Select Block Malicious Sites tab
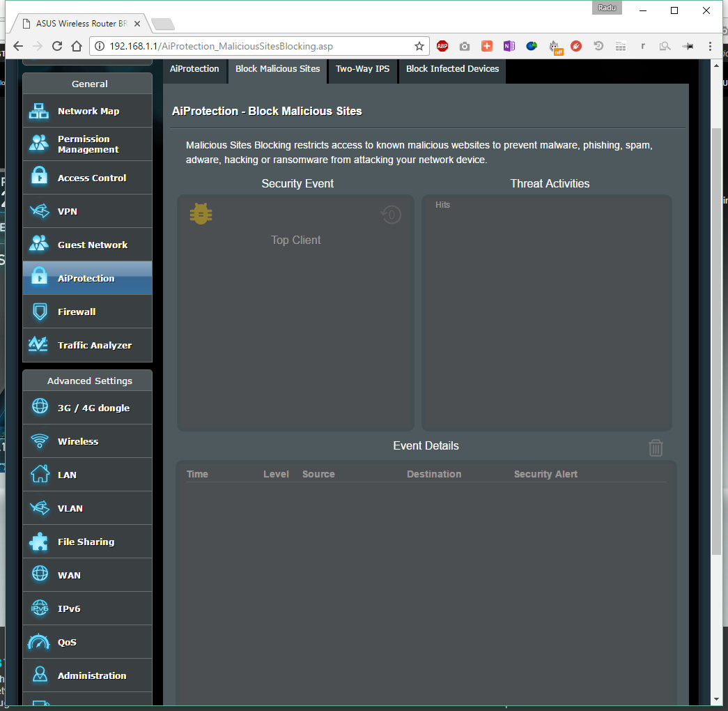 click(x=278, y=69)
